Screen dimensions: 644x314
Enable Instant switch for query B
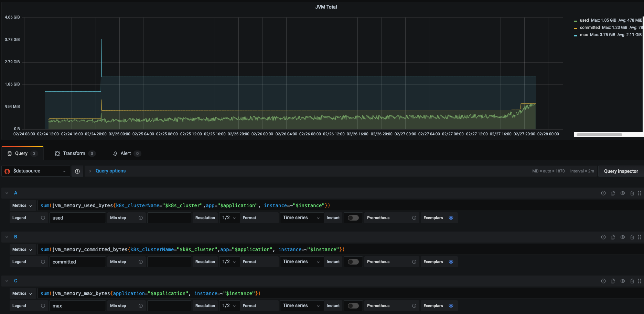click(353, 262)
